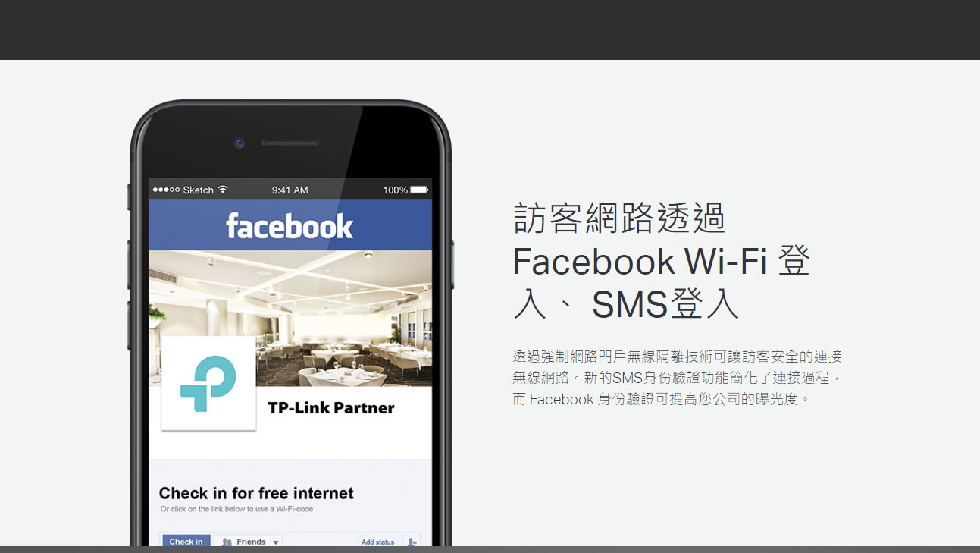Viewport: 980px width, 553px height.
Task: Click the 9:41 AM clock in status bar
Action: point(290,190)
